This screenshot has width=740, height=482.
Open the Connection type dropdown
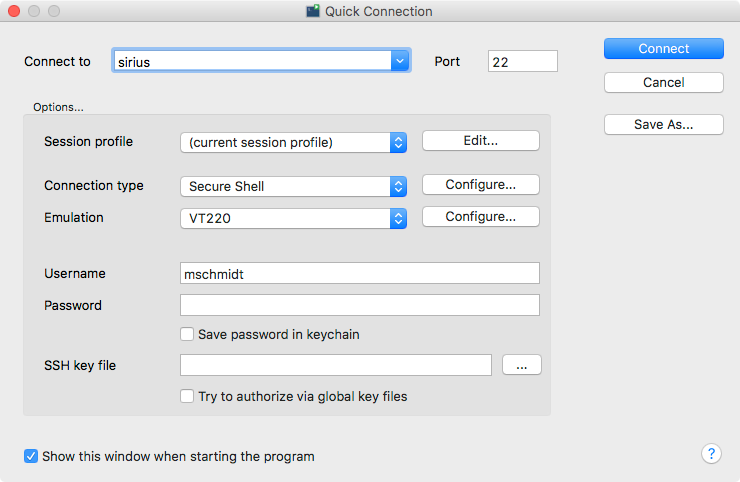coord(293,186)
